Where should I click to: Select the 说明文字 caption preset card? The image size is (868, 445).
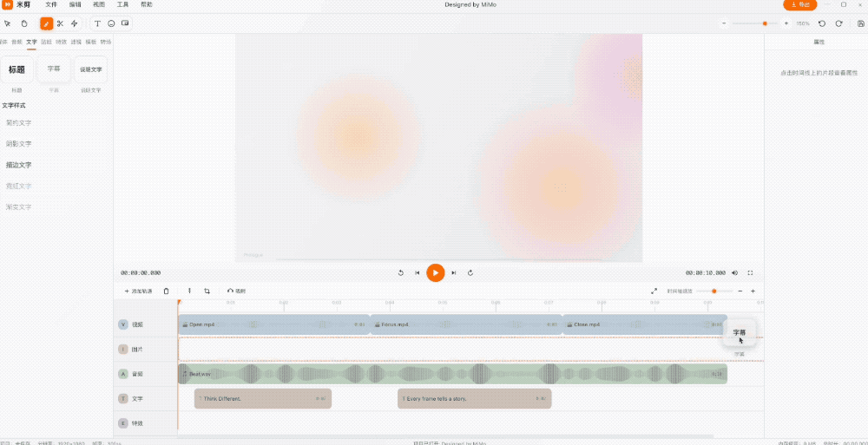[x=91, y=69]
